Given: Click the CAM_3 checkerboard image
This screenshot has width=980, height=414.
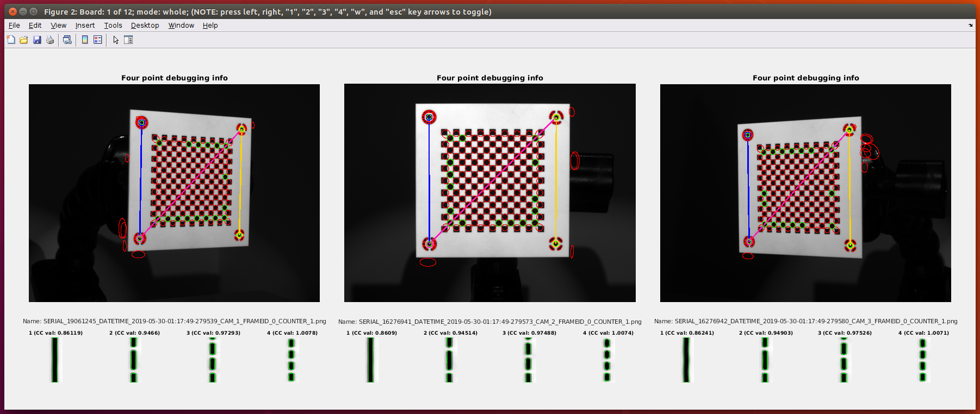Looking at the screenshot, I should click(x=805, y=193).
